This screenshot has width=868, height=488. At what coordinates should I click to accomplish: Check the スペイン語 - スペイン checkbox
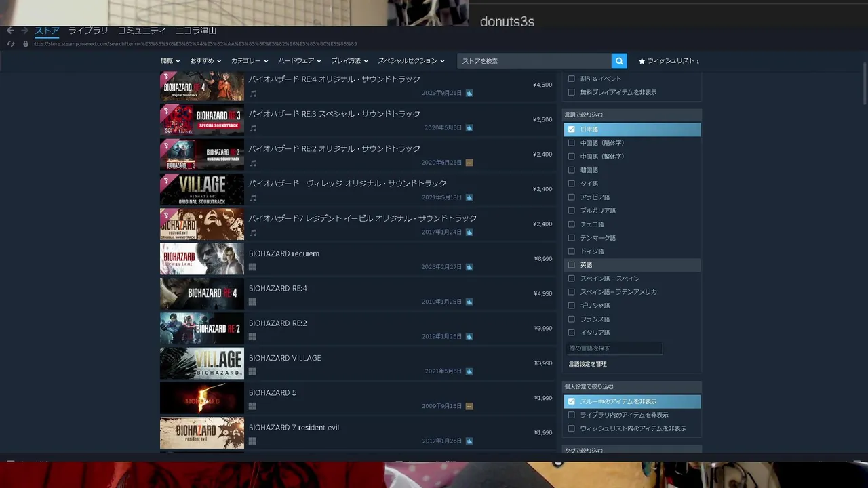572,279
